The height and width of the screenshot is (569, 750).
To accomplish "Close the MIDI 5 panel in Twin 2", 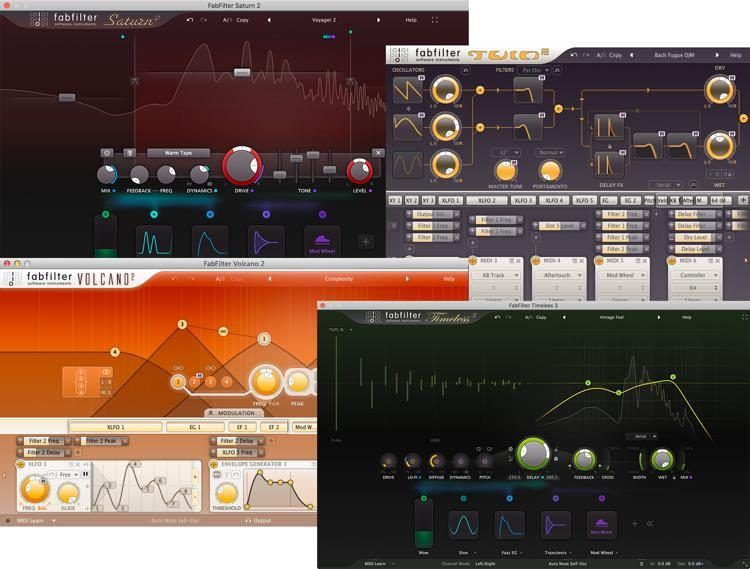I will click(645, 261).
